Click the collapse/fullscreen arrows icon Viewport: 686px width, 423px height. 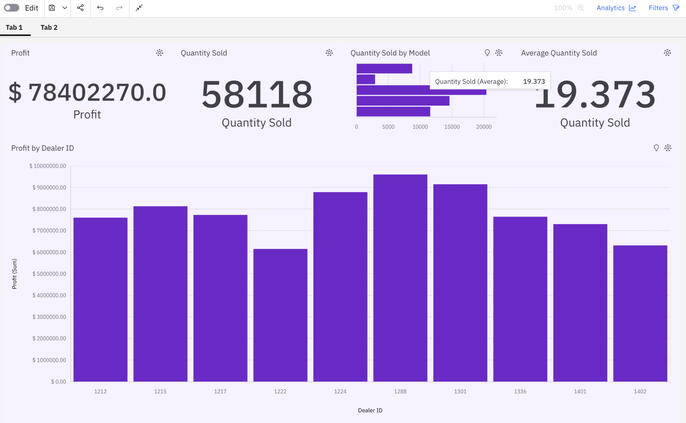coord(140,8)
